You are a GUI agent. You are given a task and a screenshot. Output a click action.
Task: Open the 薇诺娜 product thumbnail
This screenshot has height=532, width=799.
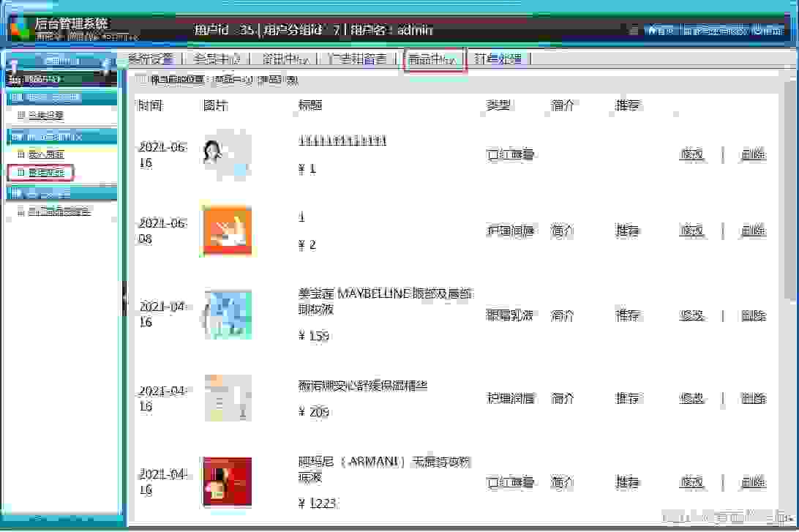pos(228,398)
